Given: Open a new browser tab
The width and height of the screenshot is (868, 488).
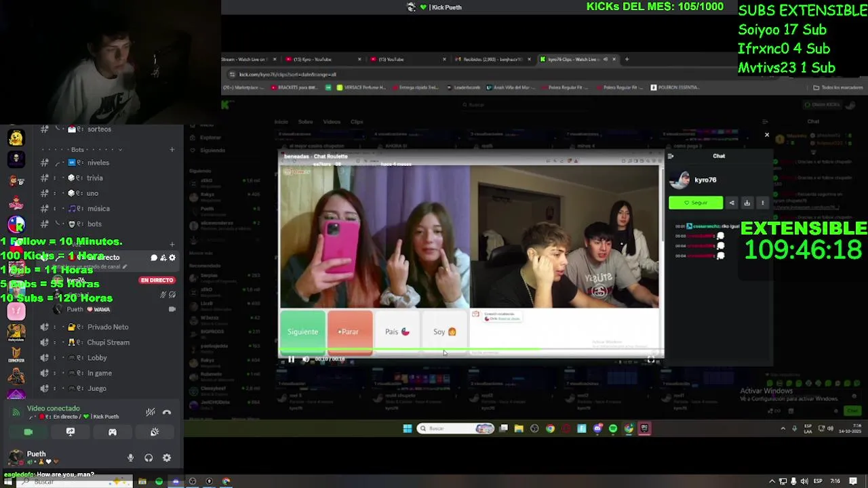Looking at the screenshot, I should pos(627,59).
